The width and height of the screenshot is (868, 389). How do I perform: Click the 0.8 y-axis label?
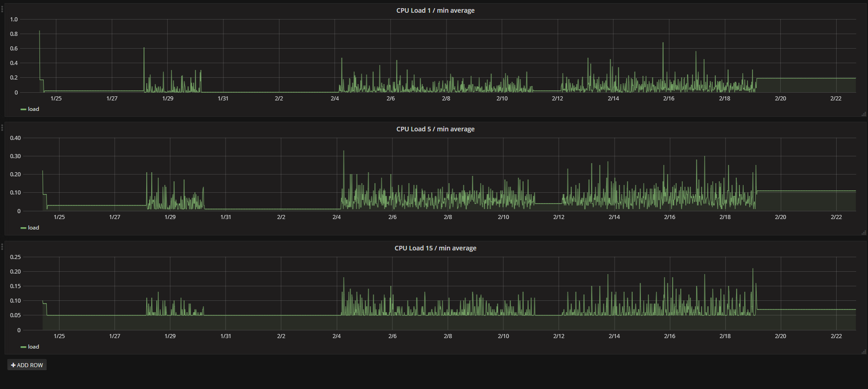point(14,34)
